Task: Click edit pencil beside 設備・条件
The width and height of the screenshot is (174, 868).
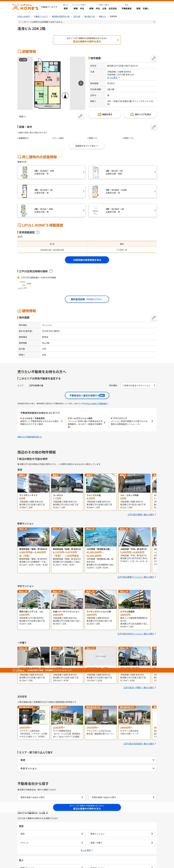Action: coord(154,127)
